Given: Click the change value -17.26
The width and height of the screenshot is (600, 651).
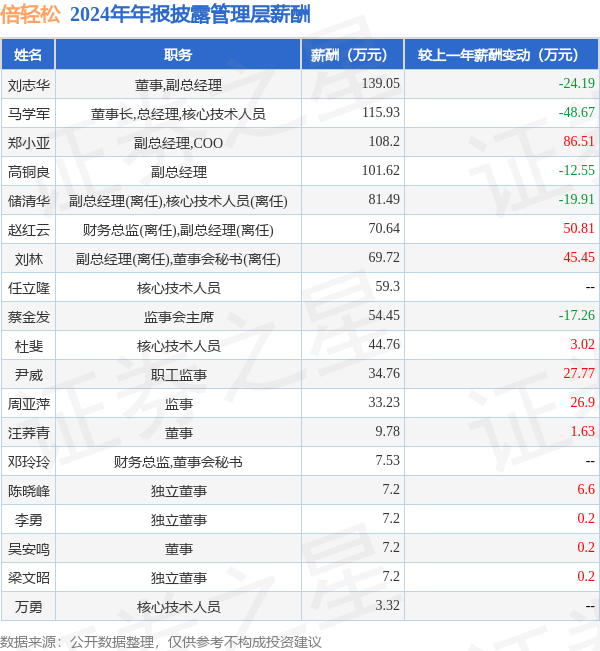Looking at the screenshot, I should 576,315.
